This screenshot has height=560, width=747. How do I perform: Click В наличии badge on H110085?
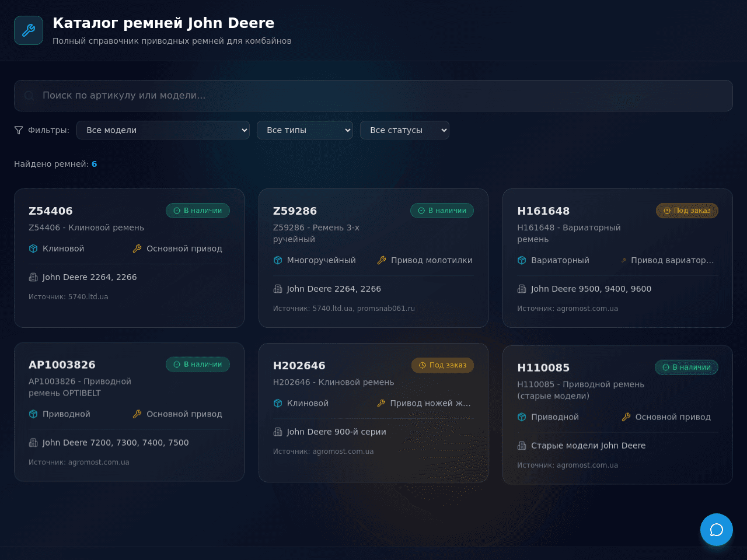coord(686,367)
